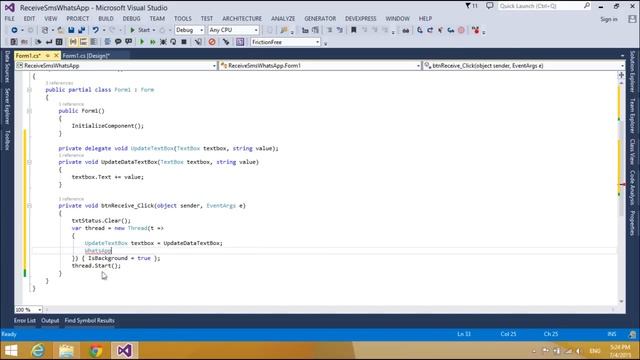Viewport: 640px width, 360px height.
Task: Toggle the second highlighted icon in second toolbar
Action: click(83, 42)
